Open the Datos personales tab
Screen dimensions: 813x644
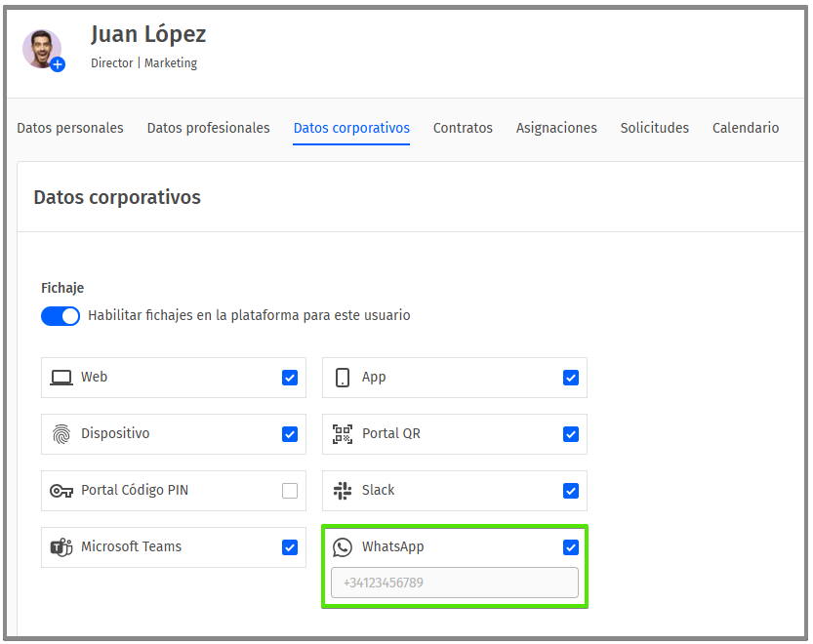[69, 128]
